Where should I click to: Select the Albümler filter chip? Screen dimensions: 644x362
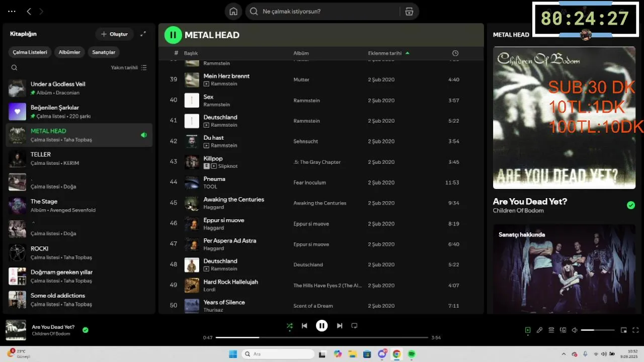[69, 52]
